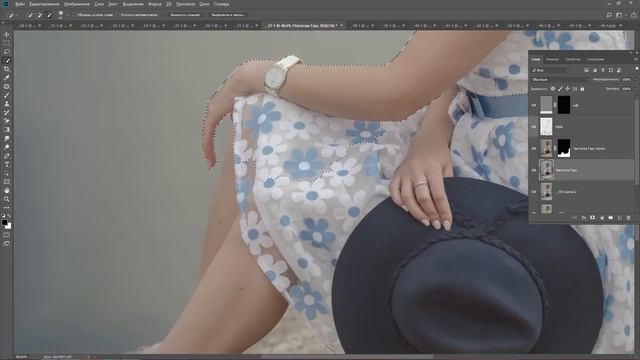This screenshot has height=360, width=640.
Task: Select the Clone Stamp tool
Action: click(x=7, y=104)
